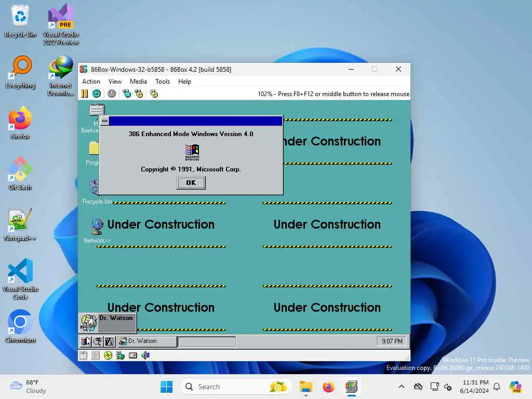Open the taskbar clock showing 11:31 PM

coord(474,387)
